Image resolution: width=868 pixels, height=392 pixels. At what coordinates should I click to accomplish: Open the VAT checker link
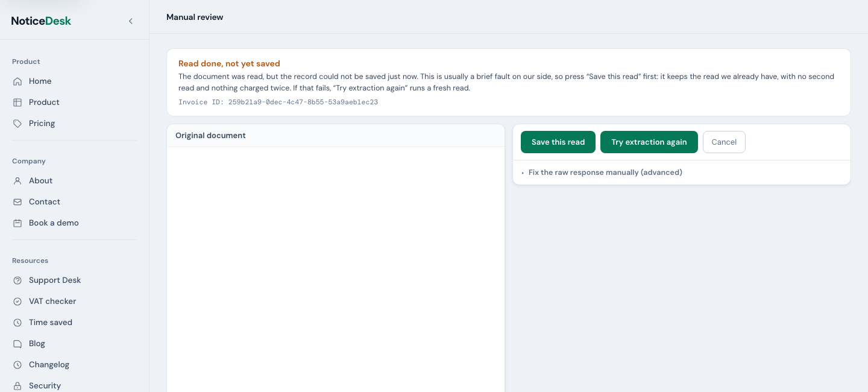[75, 302]
